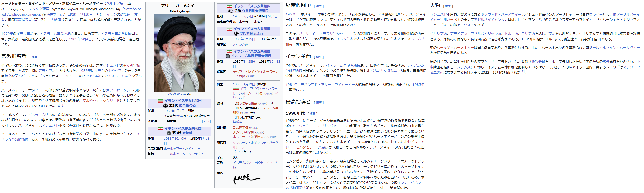Click the emblem icon beside 第2代 最高指導者
This screenshot has height=193, width=644.
coord(165,106)
